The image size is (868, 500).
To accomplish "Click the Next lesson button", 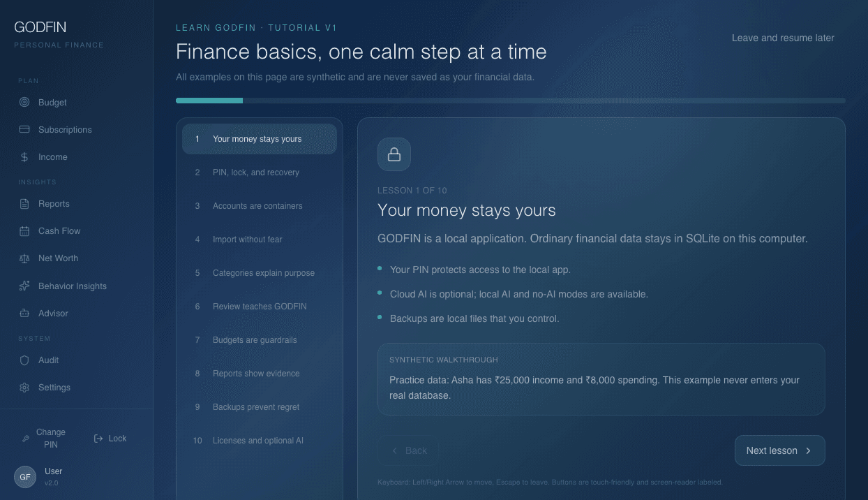I will pos(780,450).
